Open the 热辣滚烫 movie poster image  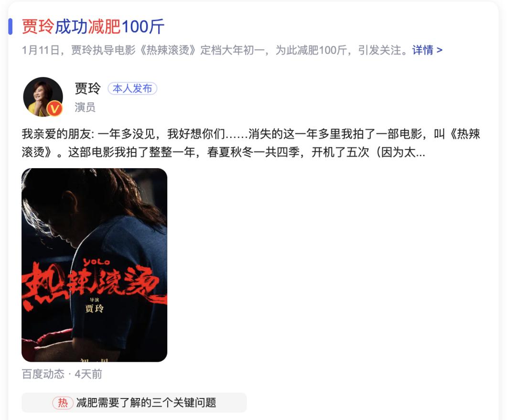point(95,265)
